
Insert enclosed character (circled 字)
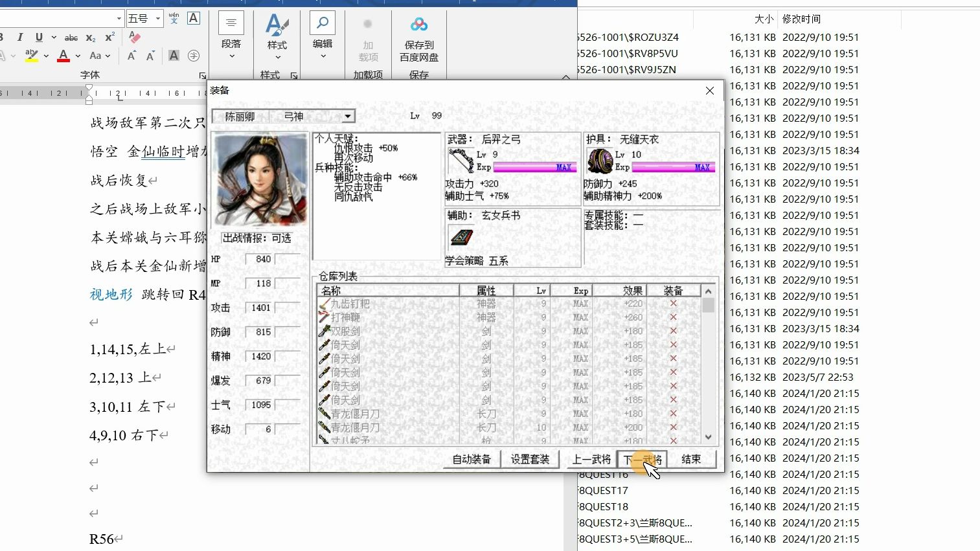coord(193,56)
